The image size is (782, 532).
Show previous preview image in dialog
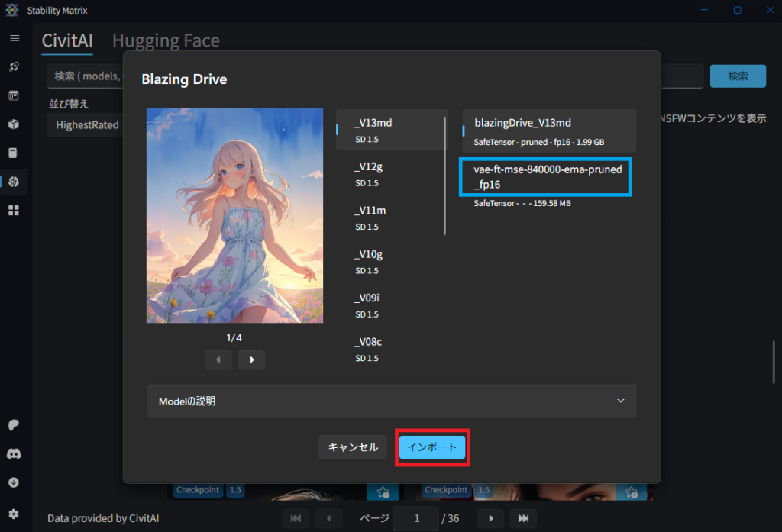pos(218,360)
